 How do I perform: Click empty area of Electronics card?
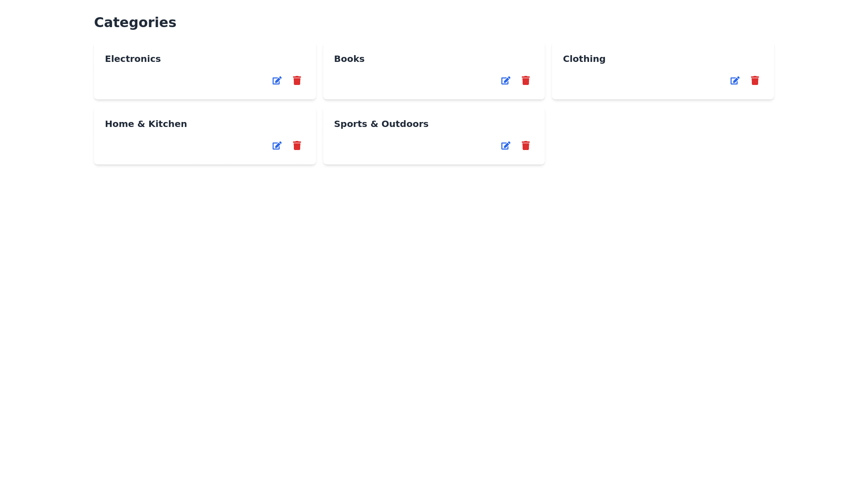(x=181, y=81)
